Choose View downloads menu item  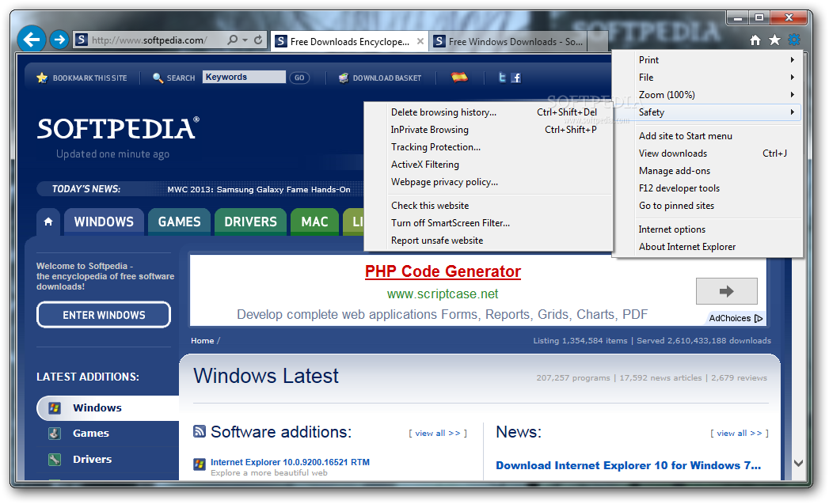pos(709,153)
